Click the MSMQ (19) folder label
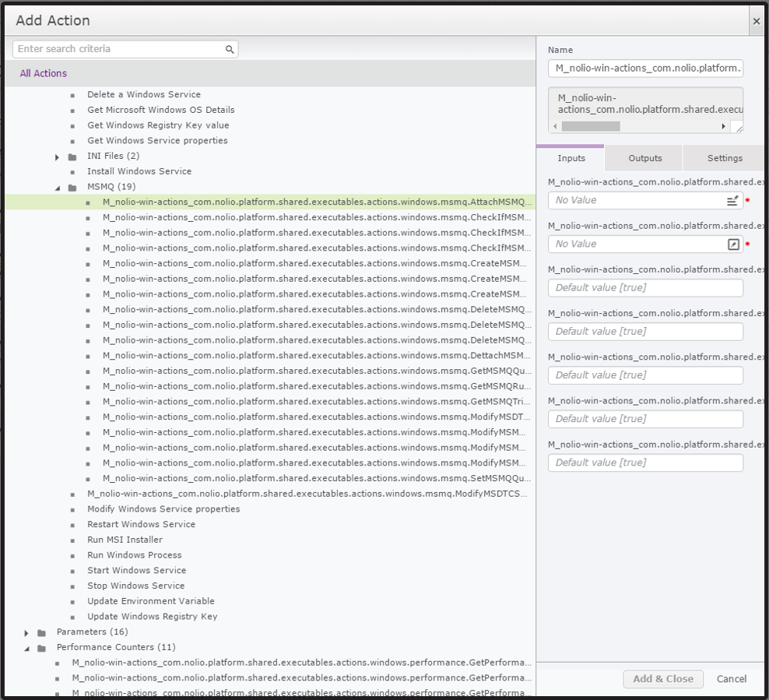The width and height of the screenshot is (769, 700). (111, 186)
